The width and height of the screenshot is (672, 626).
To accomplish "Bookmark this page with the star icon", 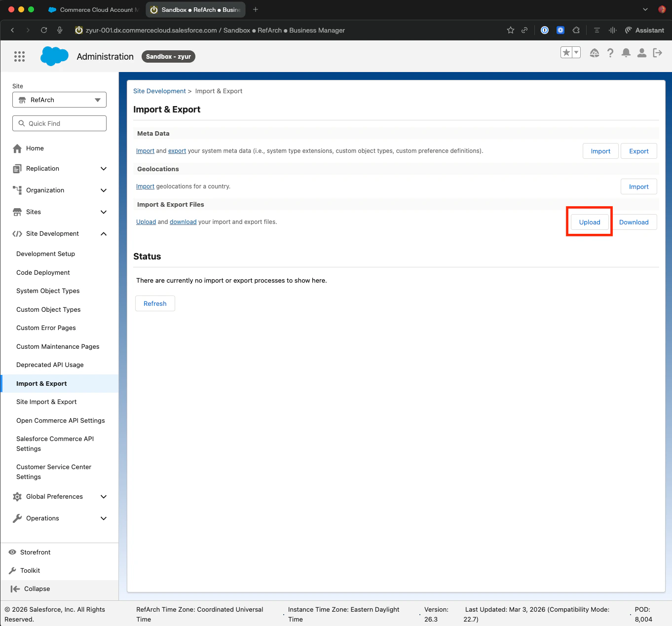I will (511, 30).
